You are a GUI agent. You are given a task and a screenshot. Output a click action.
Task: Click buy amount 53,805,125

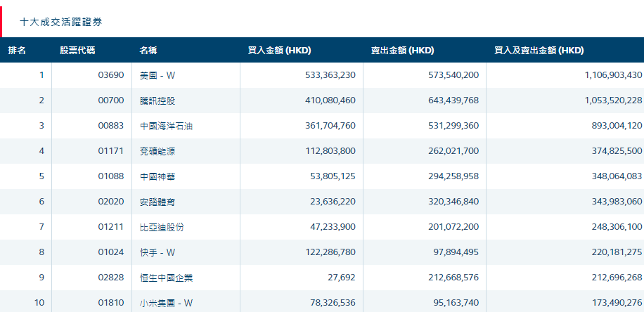tap(333, 176)
